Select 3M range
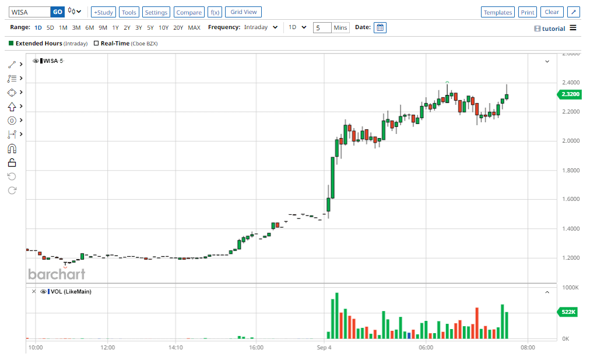The width and height of the screenshot is (590, 364). coord(76,28)
